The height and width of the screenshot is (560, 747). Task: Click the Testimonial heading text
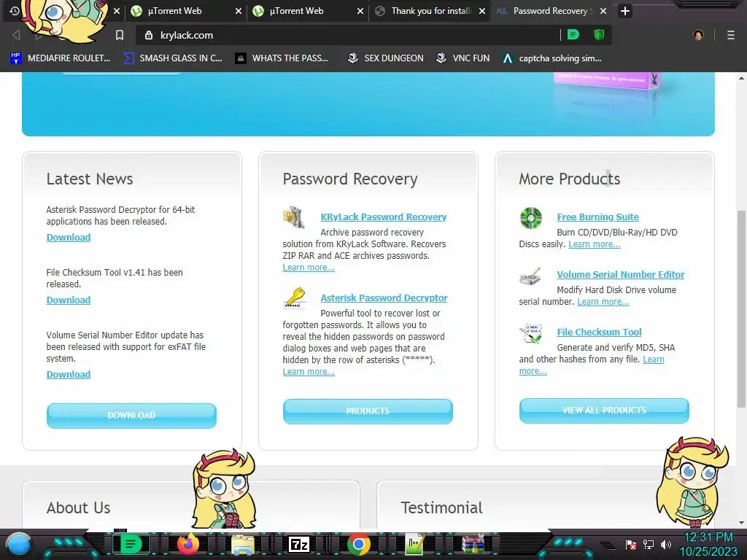(441, 508)
